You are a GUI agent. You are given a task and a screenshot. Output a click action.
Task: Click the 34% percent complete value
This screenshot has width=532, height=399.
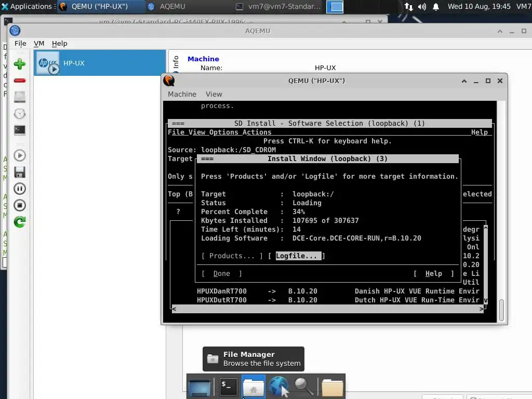[299, 212]
